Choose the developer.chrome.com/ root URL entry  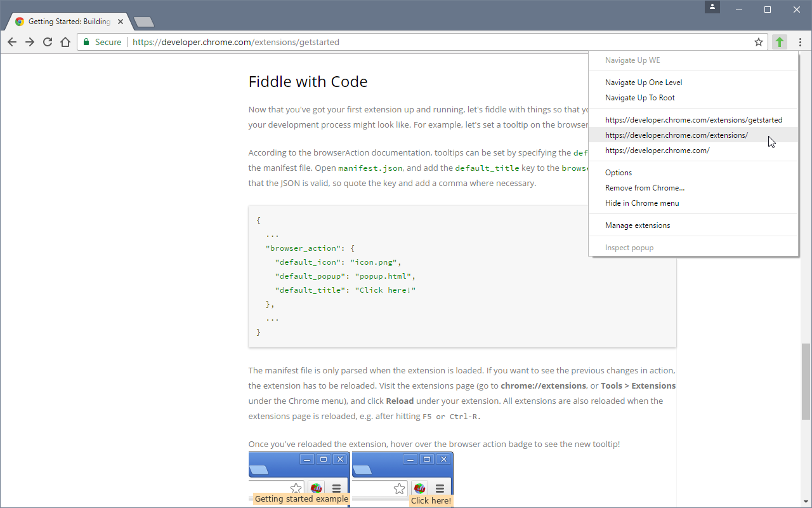click(657, 150)
